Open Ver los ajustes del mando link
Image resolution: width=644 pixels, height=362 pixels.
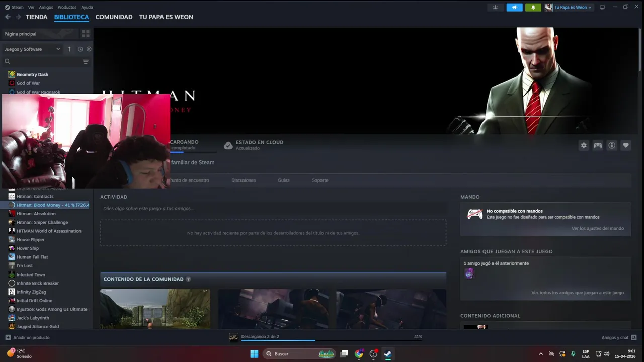[598, 228]
